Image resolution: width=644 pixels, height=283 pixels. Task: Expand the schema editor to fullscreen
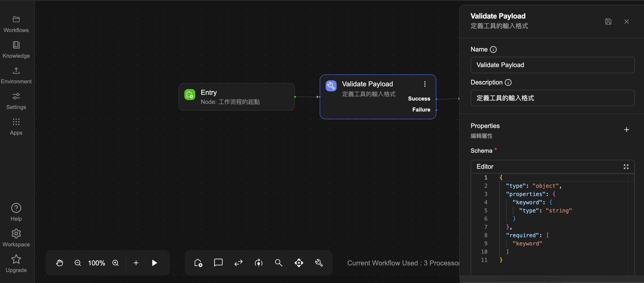[626, 167]
